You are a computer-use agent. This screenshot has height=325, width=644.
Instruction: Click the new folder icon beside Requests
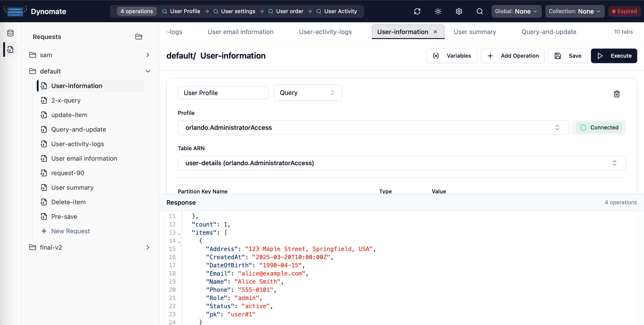[139, 37]
